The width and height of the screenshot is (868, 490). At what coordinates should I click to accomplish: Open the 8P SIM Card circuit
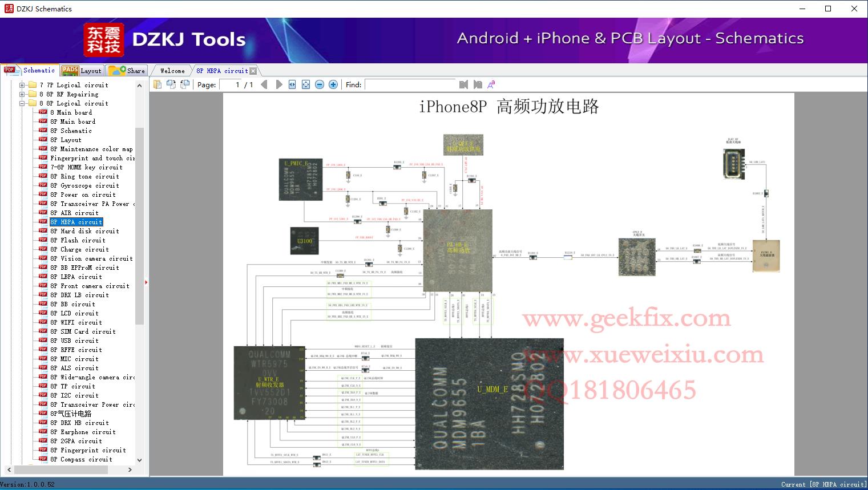tap(83, 331)
